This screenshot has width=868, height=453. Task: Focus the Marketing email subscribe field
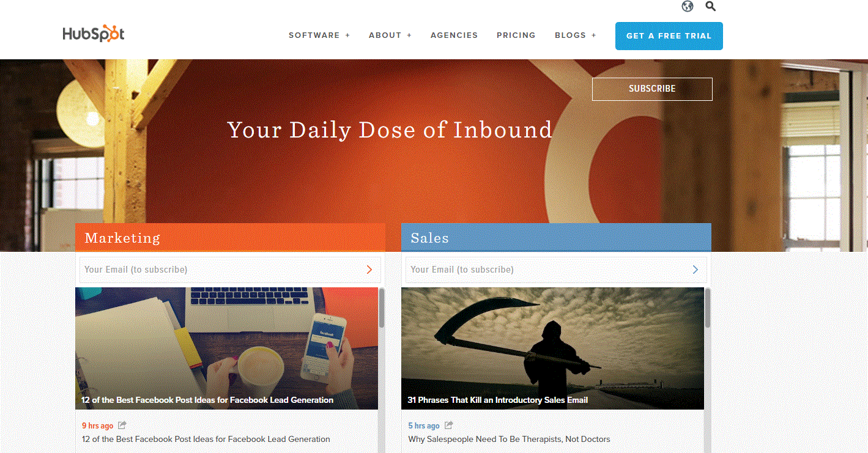pos(230,270)
